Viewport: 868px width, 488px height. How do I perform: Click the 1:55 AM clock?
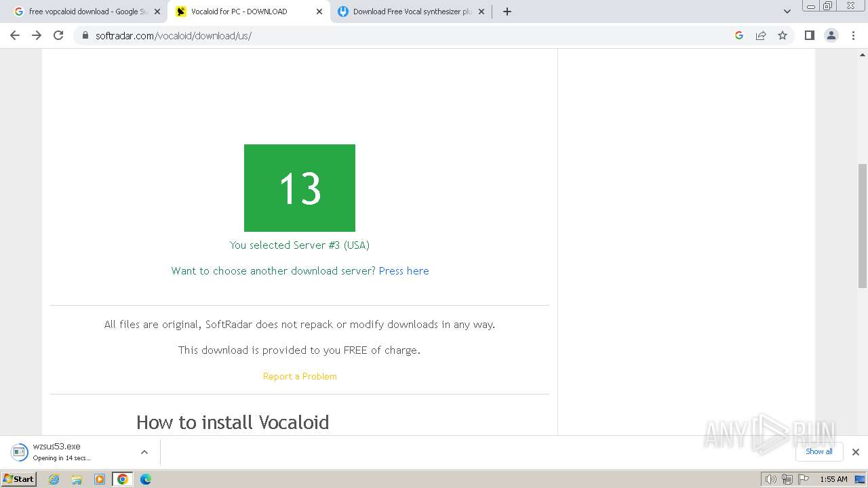tap(833, 479)
